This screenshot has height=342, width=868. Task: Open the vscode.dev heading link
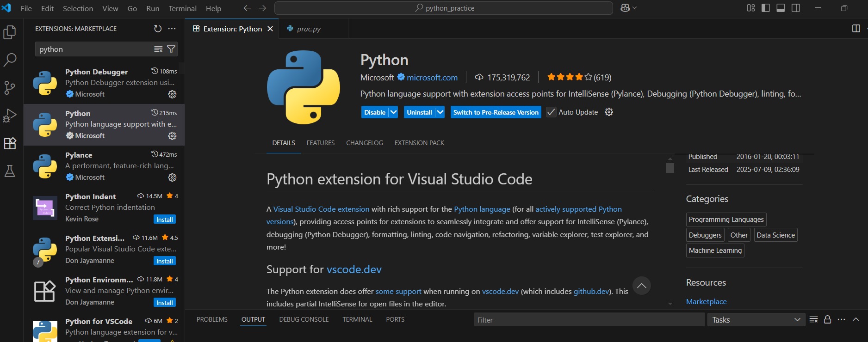(354, 269)
